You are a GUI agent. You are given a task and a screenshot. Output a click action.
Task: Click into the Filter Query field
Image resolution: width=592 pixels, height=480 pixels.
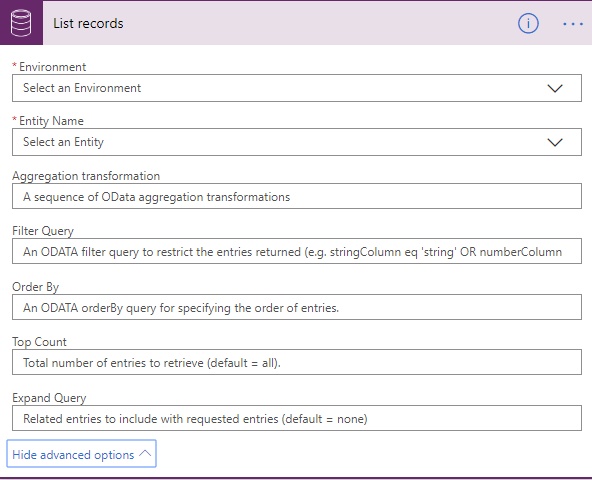coord(297,251)
